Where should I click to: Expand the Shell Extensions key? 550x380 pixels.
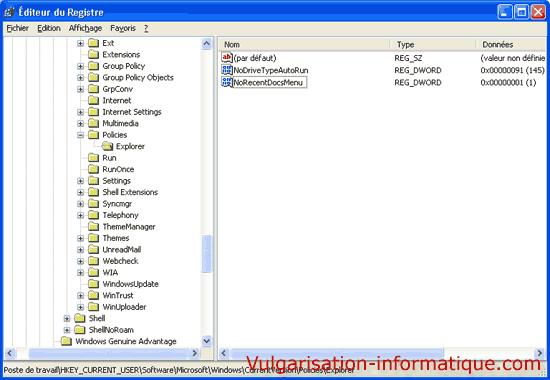click(81, 192)
